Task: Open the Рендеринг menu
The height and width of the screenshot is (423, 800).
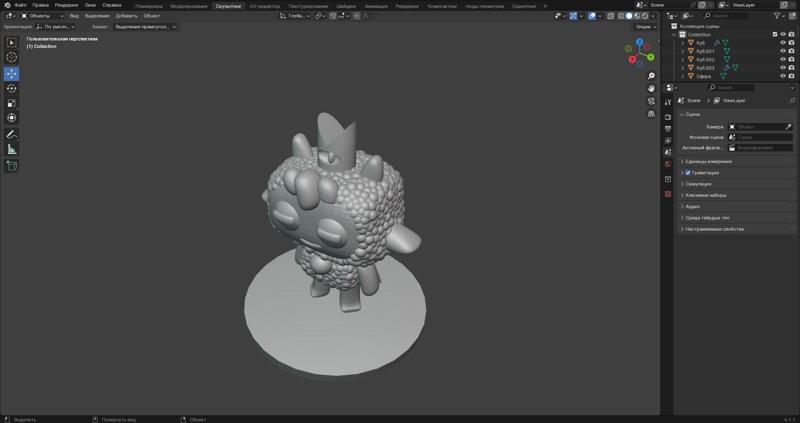Action: [67, 5]
